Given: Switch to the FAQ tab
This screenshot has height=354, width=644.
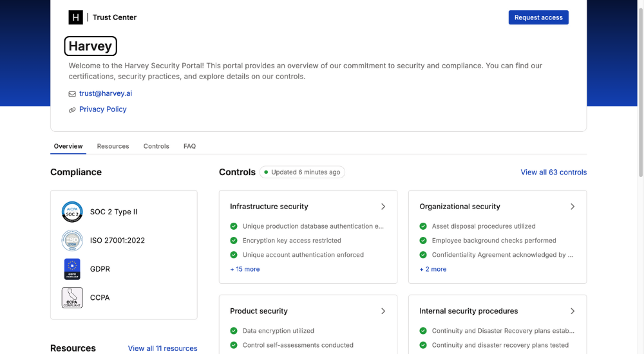Looking at the screenshot, I should (189, 146).
